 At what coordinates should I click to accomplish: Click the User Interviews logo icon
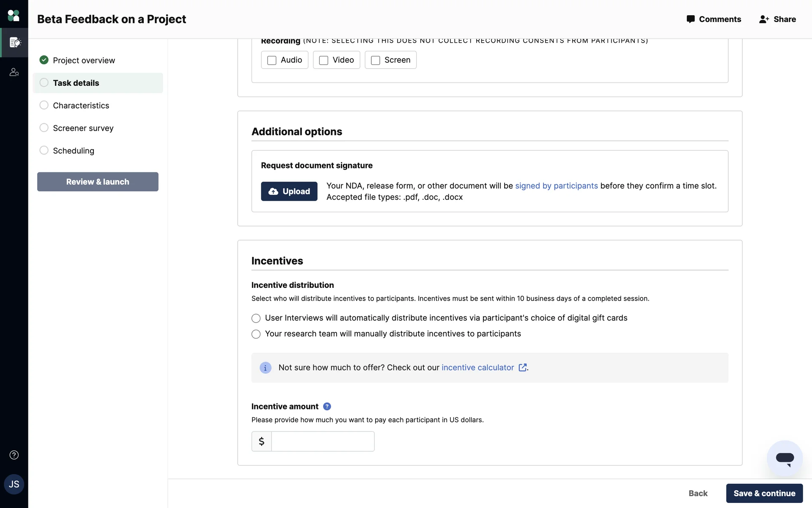(x=14, y=16)
